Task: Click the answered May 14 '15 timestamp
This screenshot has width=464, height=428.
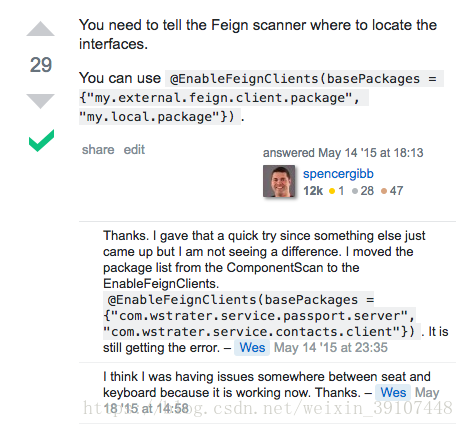Action: point(343,153)
